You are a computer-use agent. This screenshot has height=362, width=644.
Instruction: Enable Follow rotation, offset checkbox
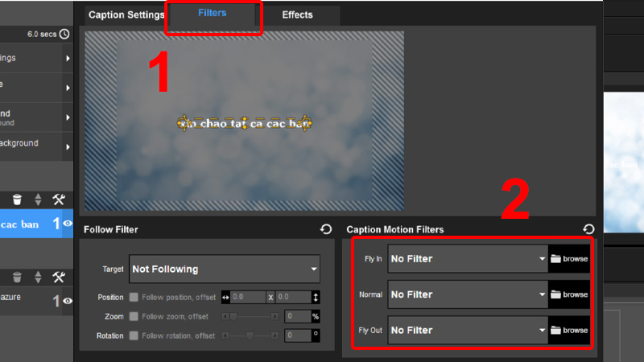coord(134,335)
